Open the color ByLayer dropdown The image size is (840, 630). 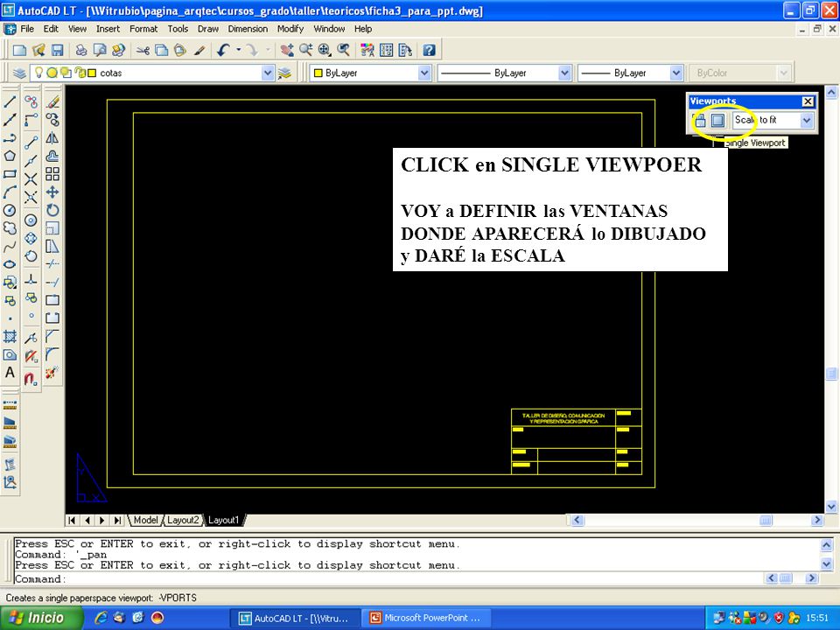[424, 73]
